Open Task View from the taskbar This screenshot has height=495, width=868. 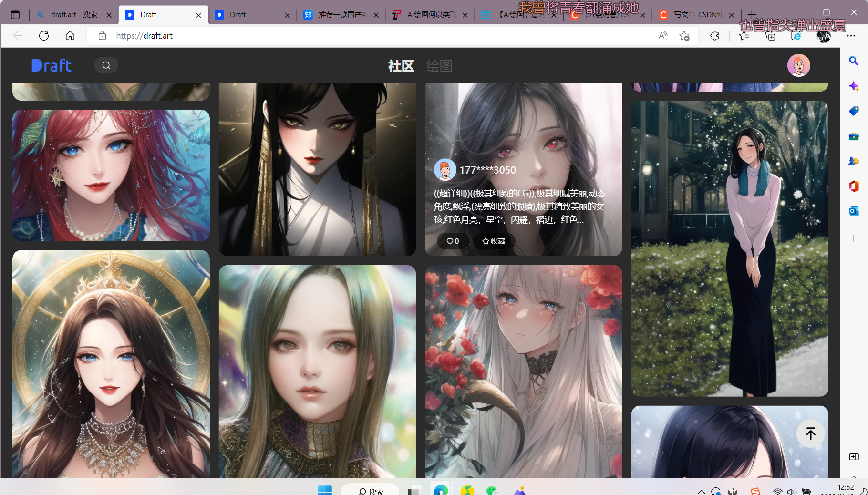(414, 491)
